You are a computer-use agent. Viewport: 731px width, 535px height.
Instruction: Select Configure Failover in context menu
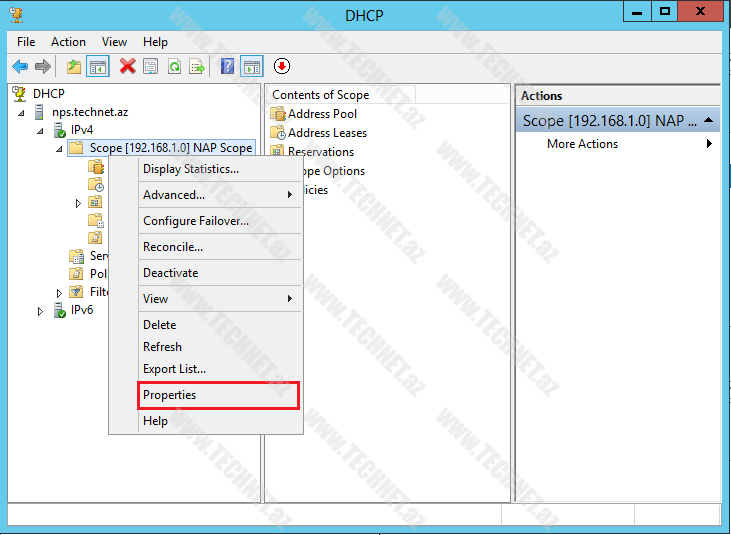[x=196, y=221]
